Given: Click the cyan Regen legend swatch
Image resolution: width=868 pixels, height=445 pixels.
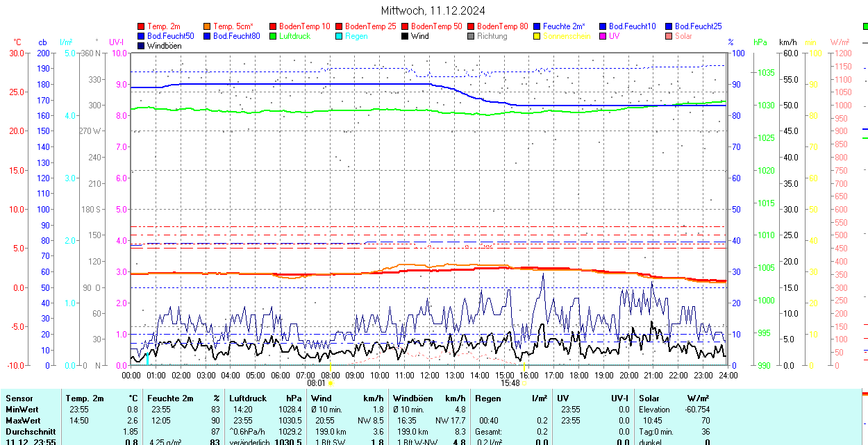Looking at the screenshot, I should pyautogui.click(x=340, y=36).
